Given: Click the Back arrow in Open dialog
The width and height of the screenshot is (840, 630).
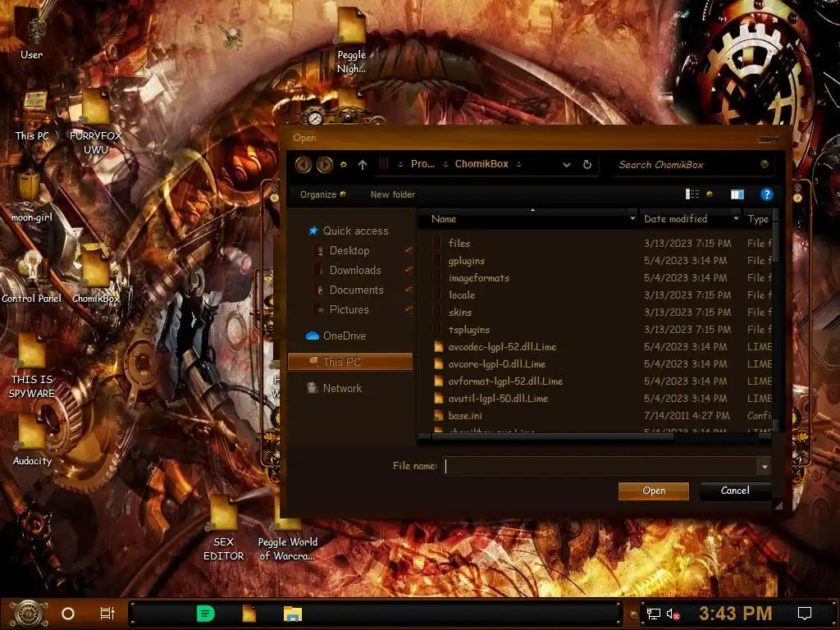Looking at the screenshot, I should tap(304, 164).
